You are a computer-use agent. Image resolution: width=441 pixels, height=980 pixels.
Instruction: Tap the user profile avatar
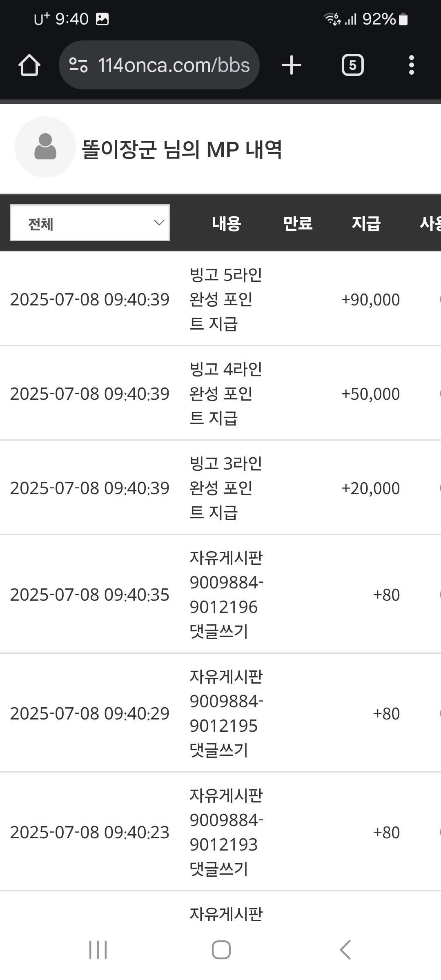(45, 147)
